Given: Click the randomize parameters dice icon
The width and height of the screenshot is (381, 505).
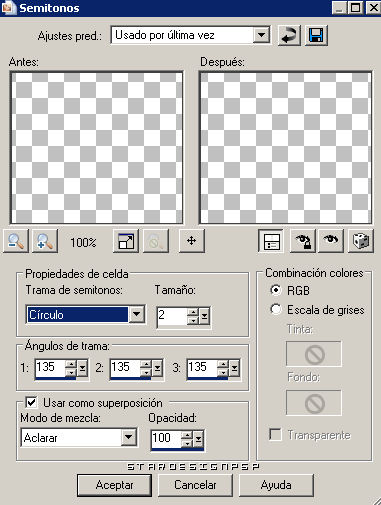Looking at the screenshot, I should click(361, 241).
